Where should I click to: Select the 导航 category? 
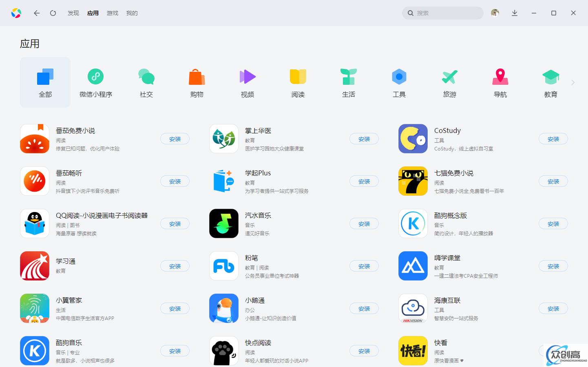coord(500,82)
